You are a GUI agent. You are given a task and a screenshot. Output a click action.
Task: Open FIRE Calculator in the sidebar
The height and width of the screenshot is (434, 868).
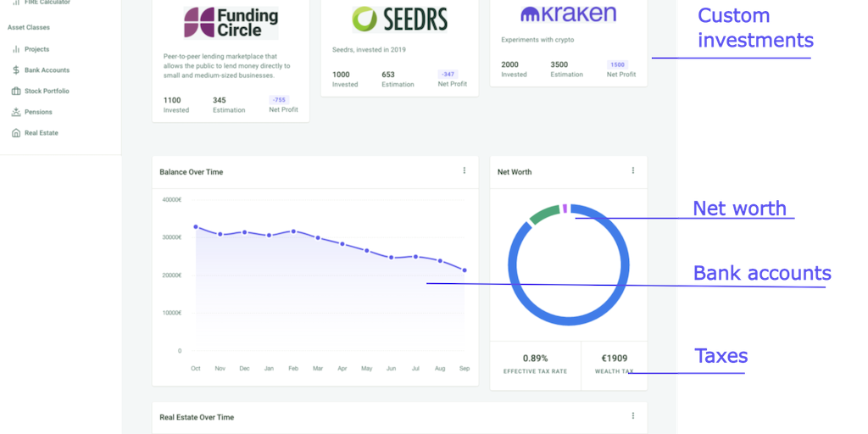coord(47,3)
